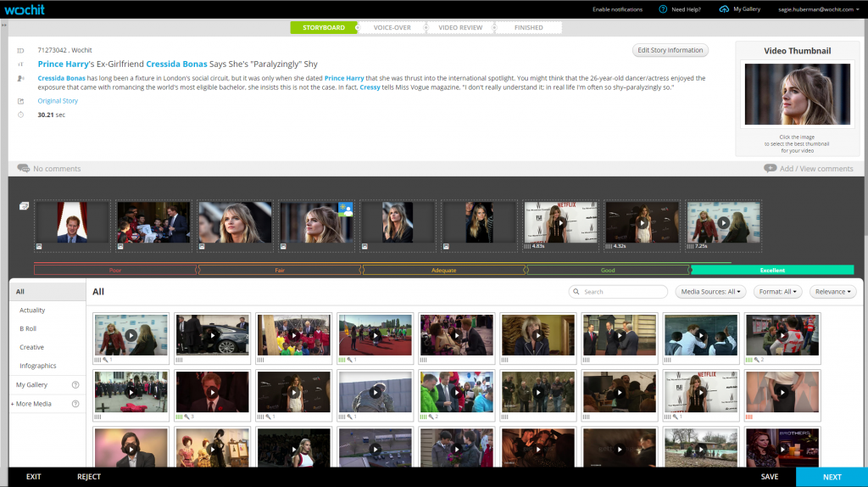
Task: Click the NEXT button
Action: tap(832, 477)
